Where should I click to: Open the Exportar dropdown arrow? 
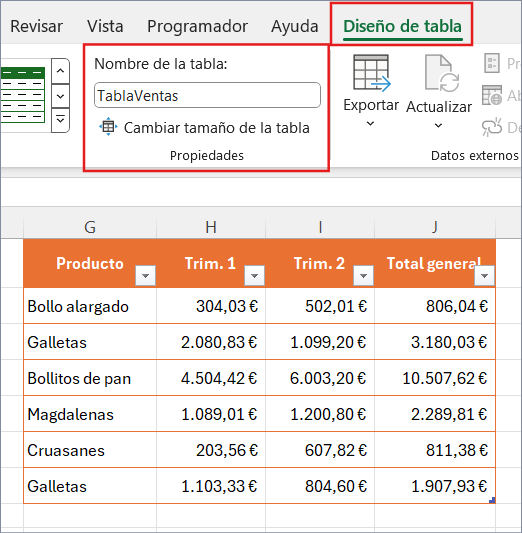pyautogui.click(x=370, y=124)
